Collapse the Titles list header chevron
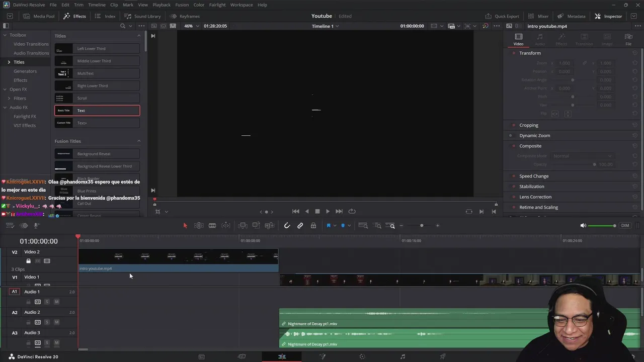 139,36
